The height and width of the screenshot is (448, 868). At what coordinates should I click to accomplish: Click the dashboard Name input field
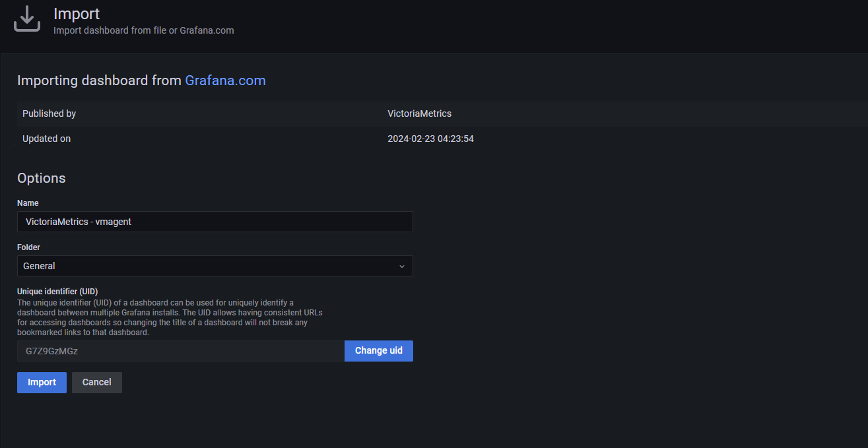click(x=215, y=222)
